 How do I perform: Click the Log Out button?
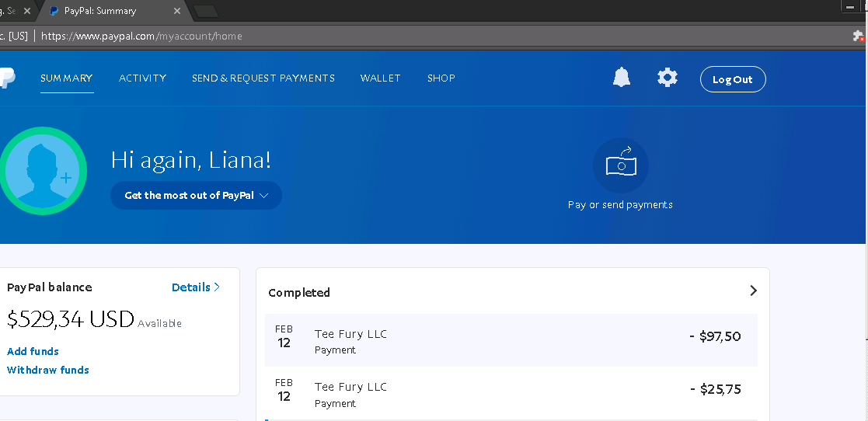click(733, 79)
